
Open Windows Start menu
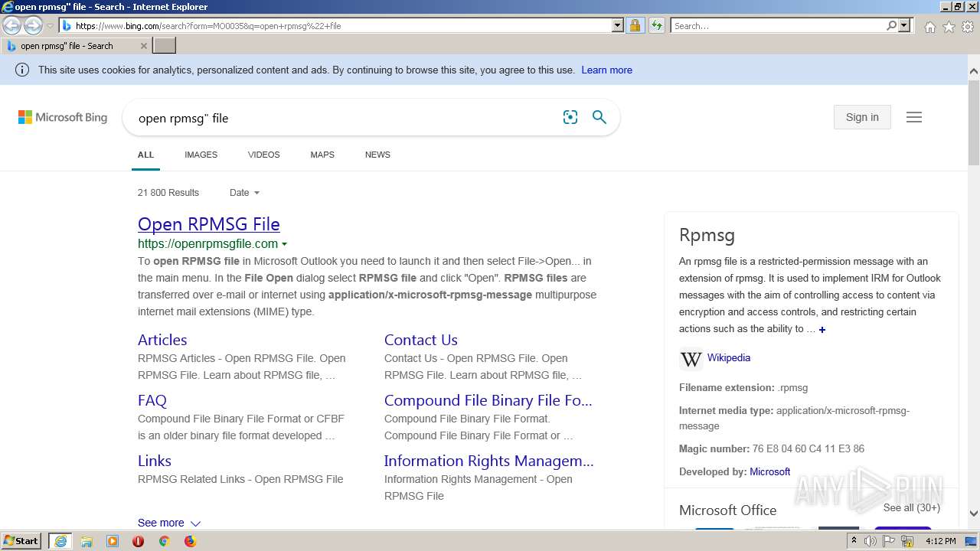point(21,541)
